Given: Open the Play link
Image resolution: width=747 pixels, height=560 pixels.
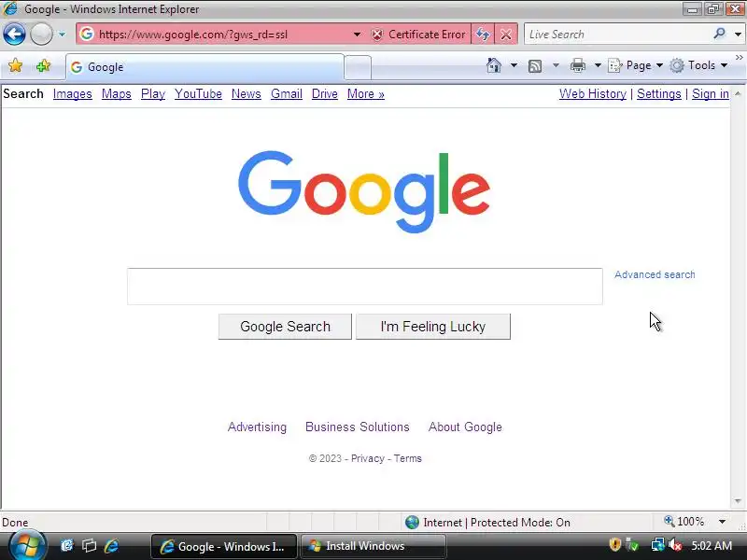Looking at the screenshot, I should pos(153,94).
